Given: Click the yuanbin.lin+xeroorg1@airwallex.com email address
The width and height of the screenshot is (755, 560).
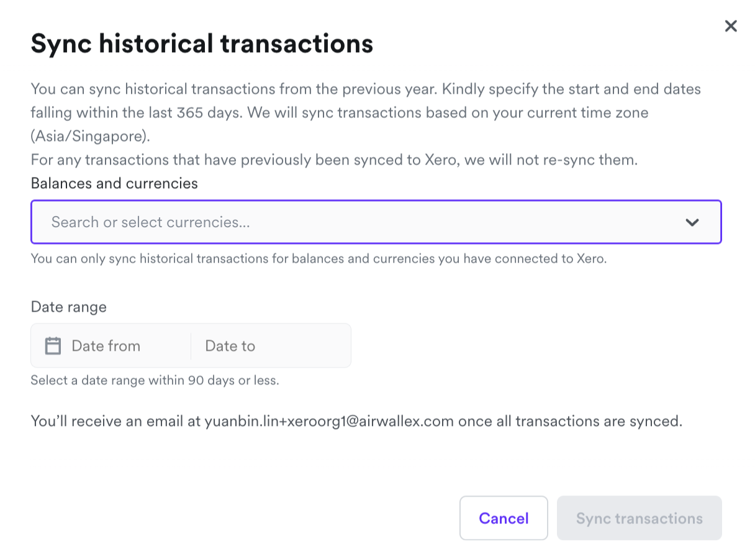Looking at the screenshot, I should pos(329,422).
